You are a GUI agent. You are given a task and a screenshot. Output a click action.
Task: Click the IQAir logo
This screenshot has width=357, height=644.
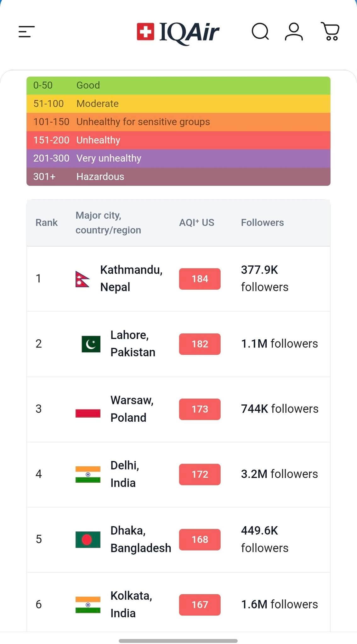178,32
